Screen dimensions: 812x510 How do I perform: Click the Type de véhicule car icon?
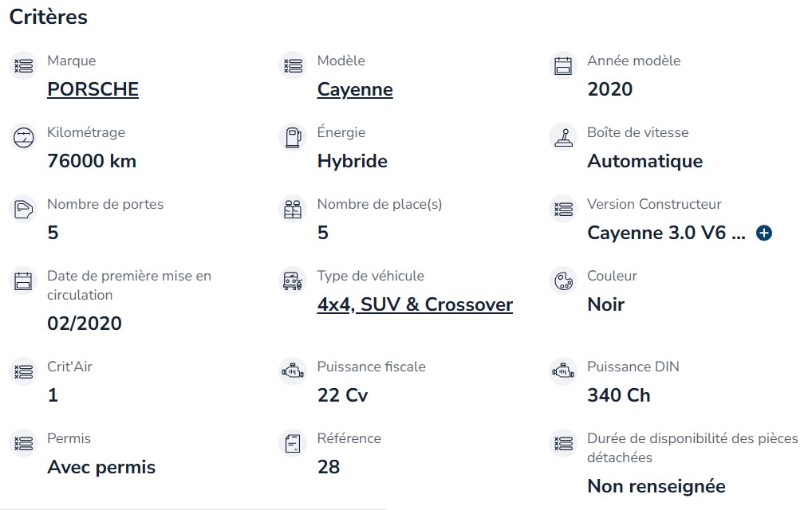[293, 281]
